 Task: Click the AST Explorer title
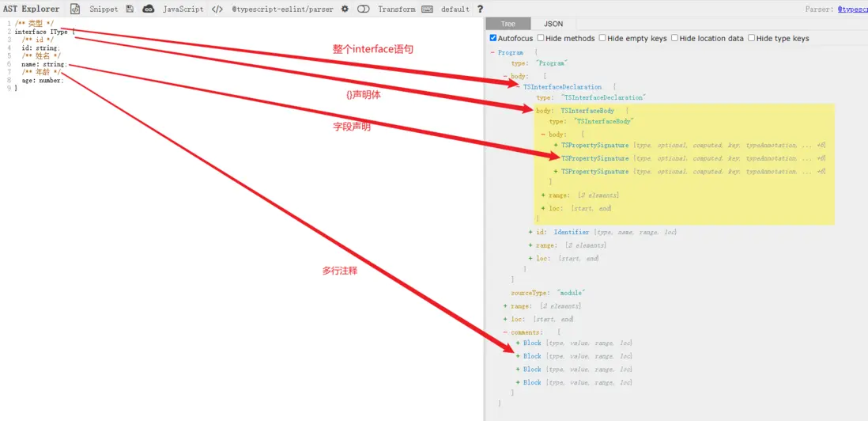pyautogui.click(x=32, y=9)
